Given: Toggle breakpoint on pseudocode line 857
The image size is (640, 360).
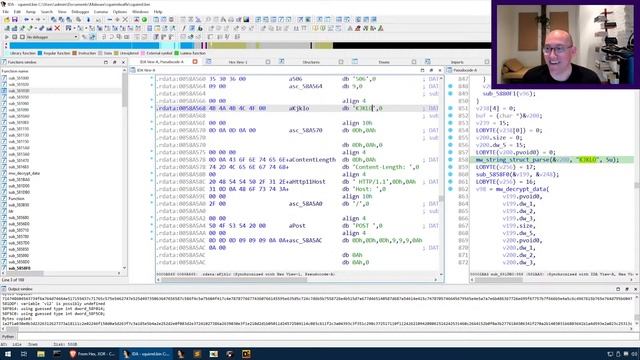Looking at the screenshot, I should point(451,152).
